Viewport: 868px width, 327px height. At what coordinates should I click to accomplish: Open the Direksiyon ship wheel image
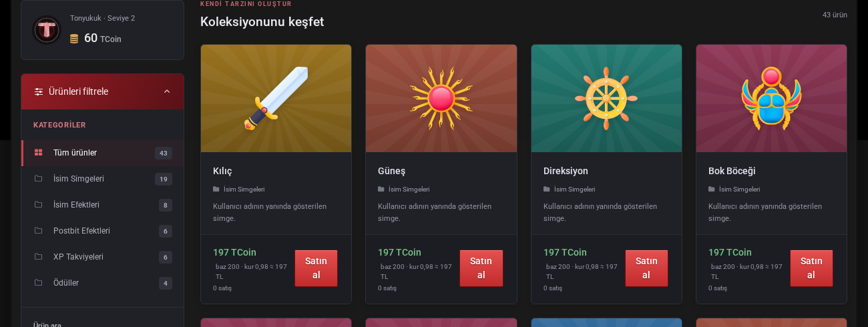click(606, 99)
